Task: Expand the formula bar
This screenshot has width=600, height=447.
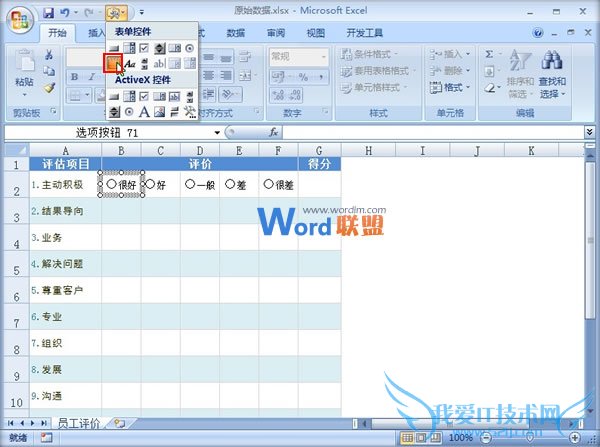Action: 589,132
